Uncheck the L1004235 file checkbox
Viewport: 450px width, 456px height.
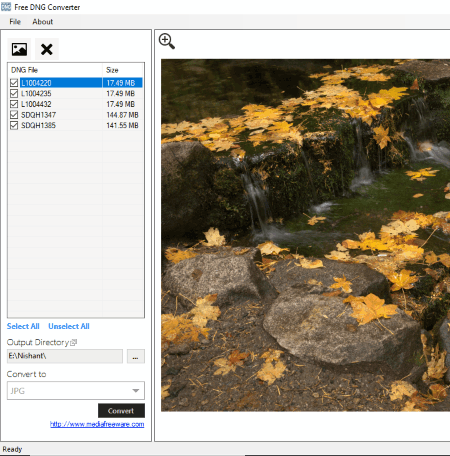click(14, 93)
